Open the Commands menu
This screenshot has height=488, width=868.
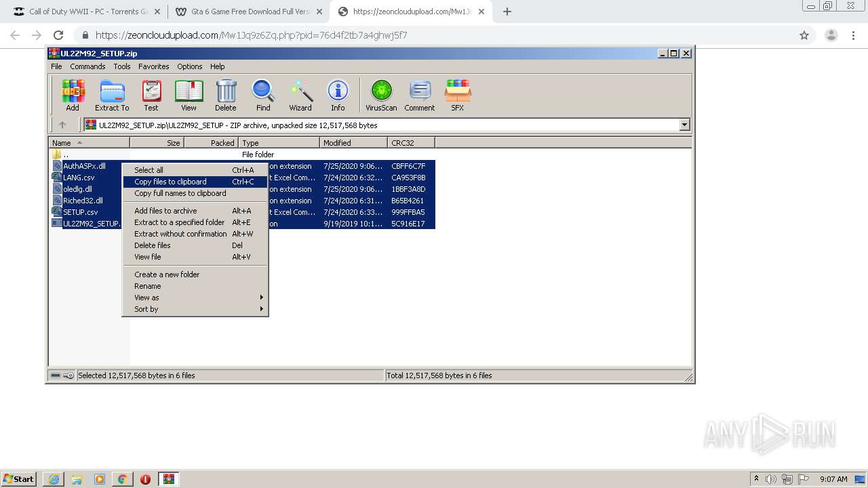point(87,66)
